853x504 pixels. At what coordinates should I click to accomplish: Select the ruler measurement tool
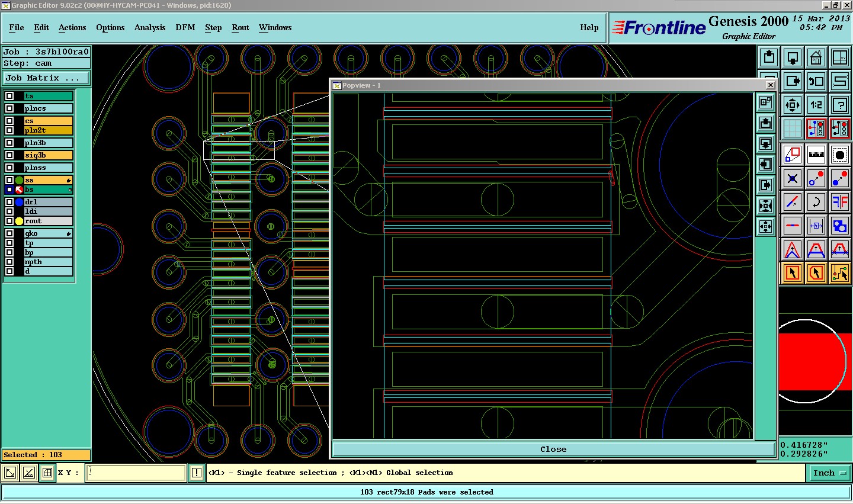[x=816, y=155]
